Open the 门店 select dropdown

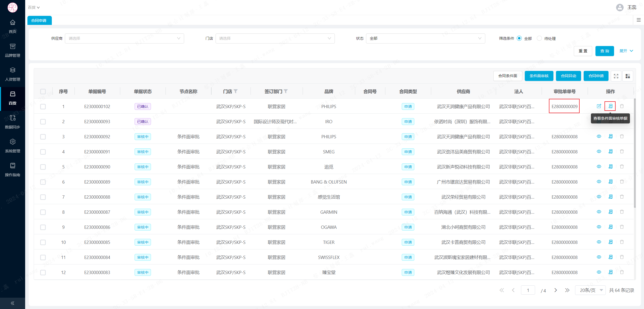coord(275,38)
